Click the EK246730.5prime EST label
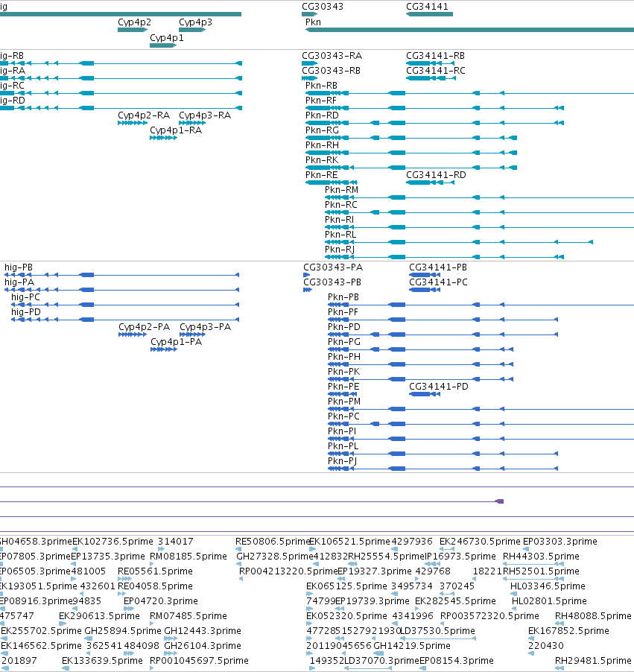 (x=480, y=542)
